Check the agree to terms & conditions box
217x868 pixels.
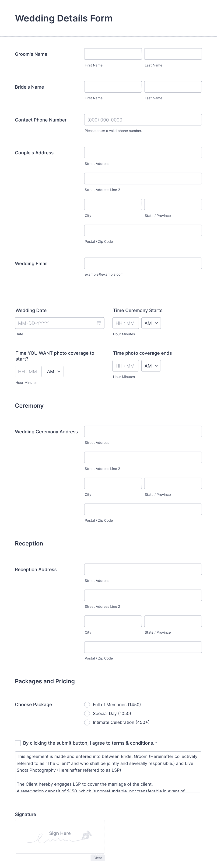pyautogui.click(x=18, y=743)
